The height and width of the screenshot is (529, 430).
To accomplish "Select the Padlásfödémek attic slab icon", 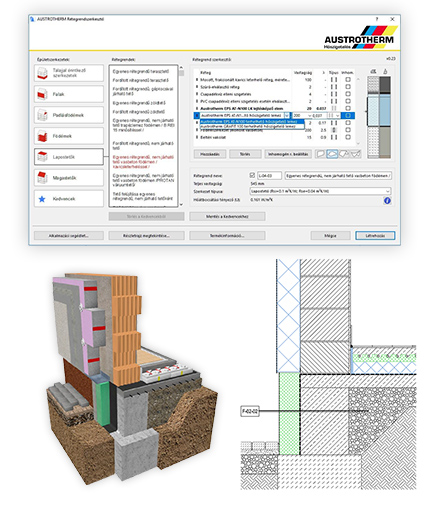I will coord(42,115).
